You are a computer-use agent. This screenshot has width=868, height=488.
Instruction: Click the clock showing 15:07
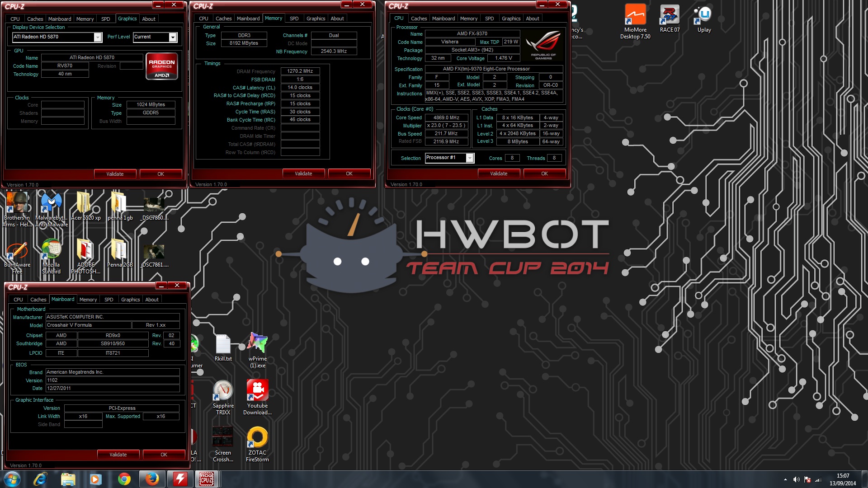843,476
